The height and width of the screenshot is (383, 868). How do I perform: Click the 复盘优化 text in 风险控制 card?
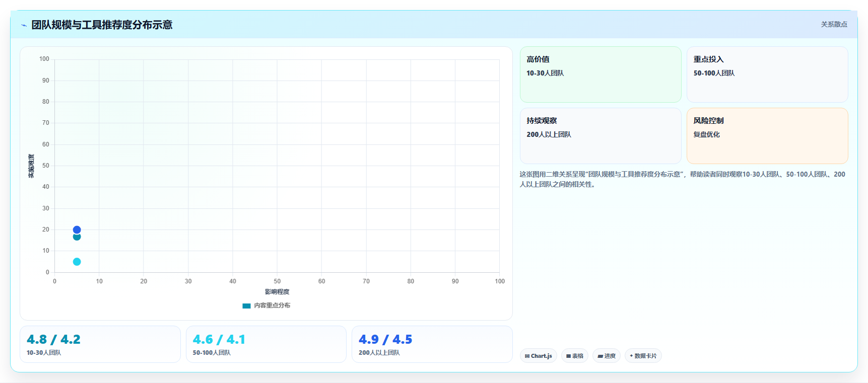pyautogui.click(x=706, y=134)
